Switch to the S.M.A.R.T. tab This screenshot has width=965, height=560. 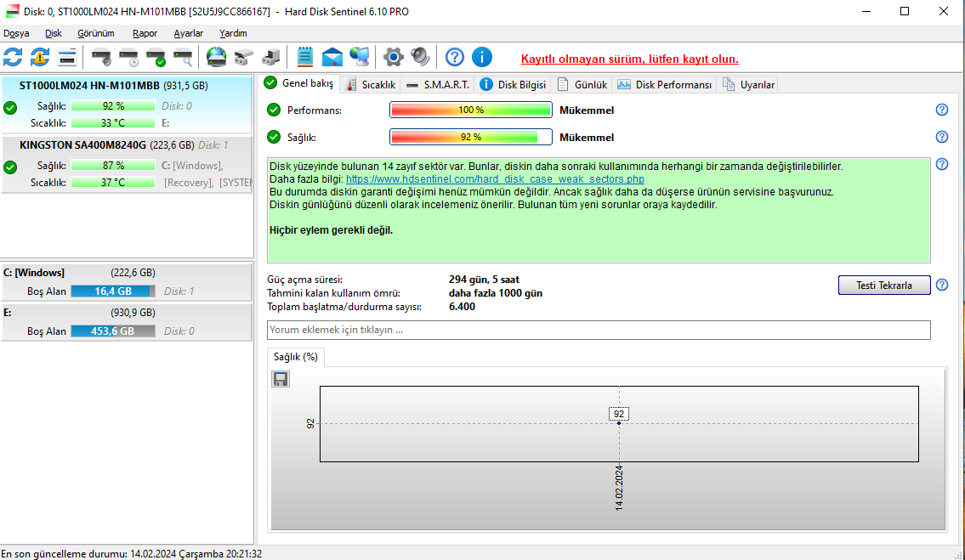tap(438, 85)
